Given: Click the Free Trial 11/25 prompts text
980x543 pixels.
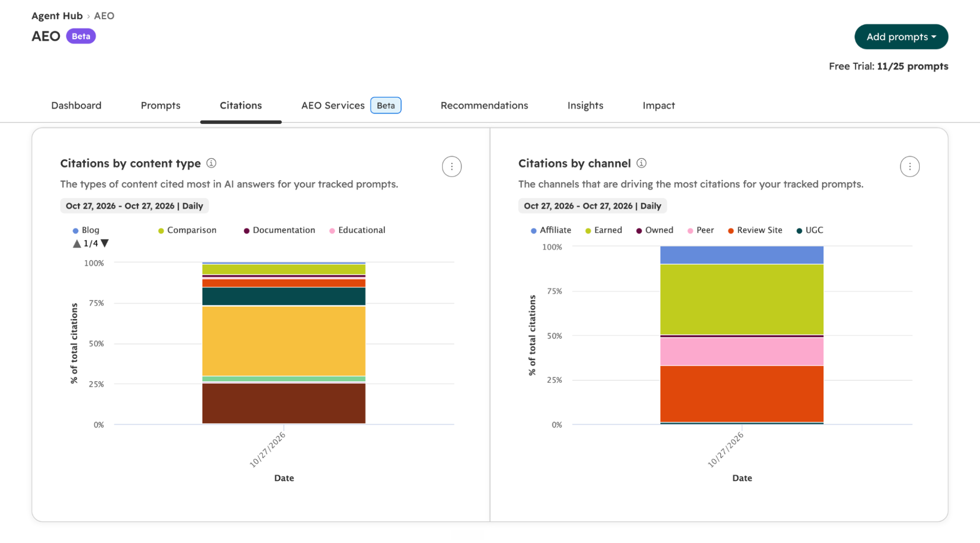Looking at the screenshot, I should tap(888, 66).
